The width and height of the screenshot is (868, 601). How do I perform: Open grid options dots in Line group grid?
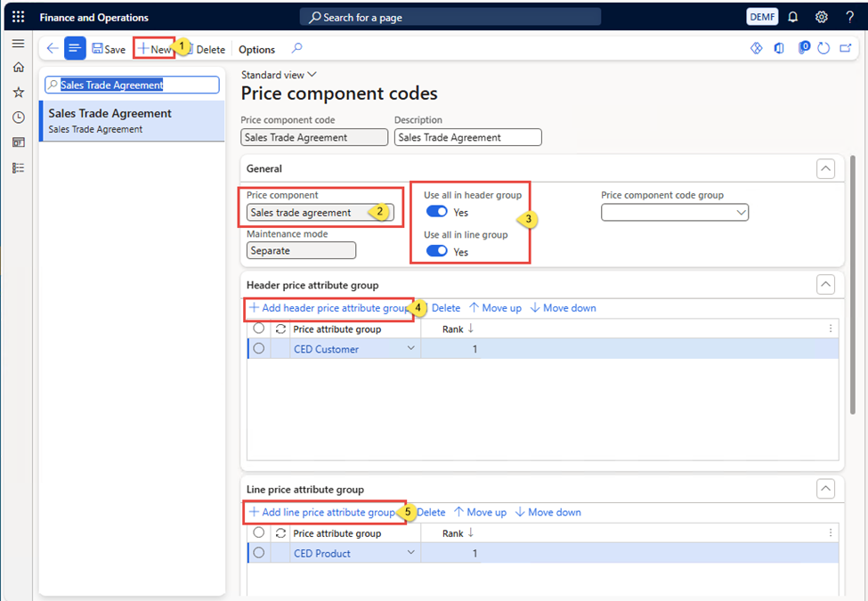(831, 532)
